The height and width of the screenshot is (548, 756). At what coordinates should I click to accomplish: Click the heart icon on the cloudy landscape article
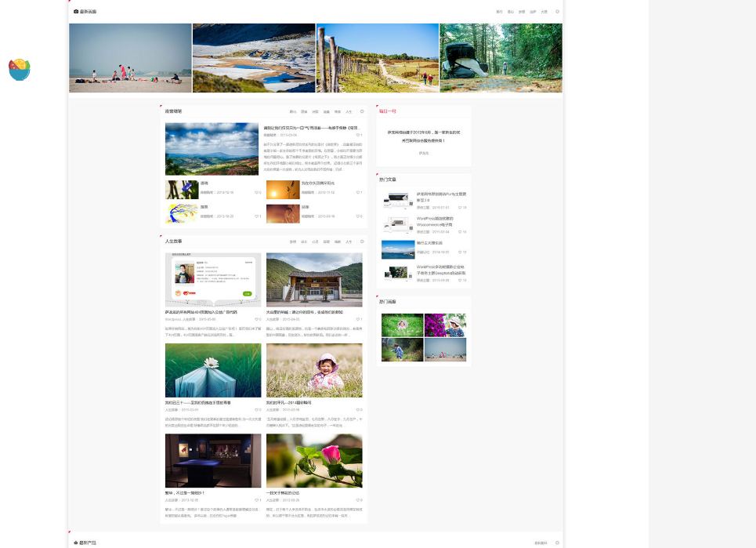[357, 135]
